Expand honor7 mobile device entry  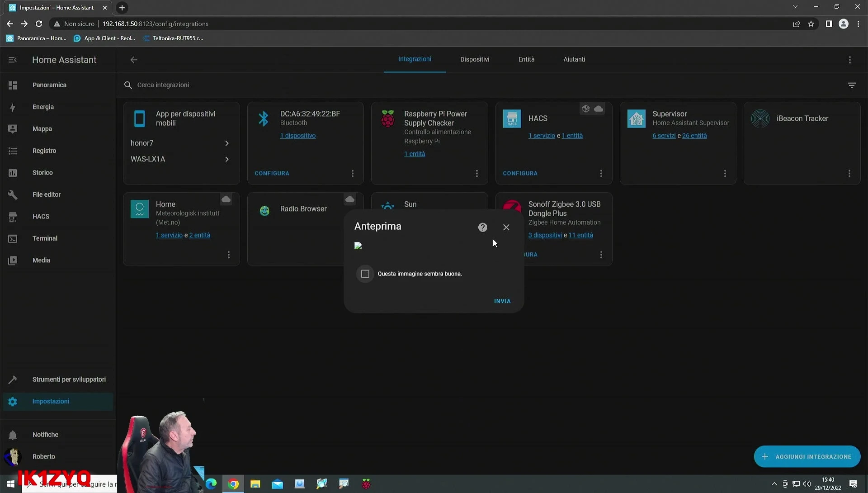click(x=181, y=143)
